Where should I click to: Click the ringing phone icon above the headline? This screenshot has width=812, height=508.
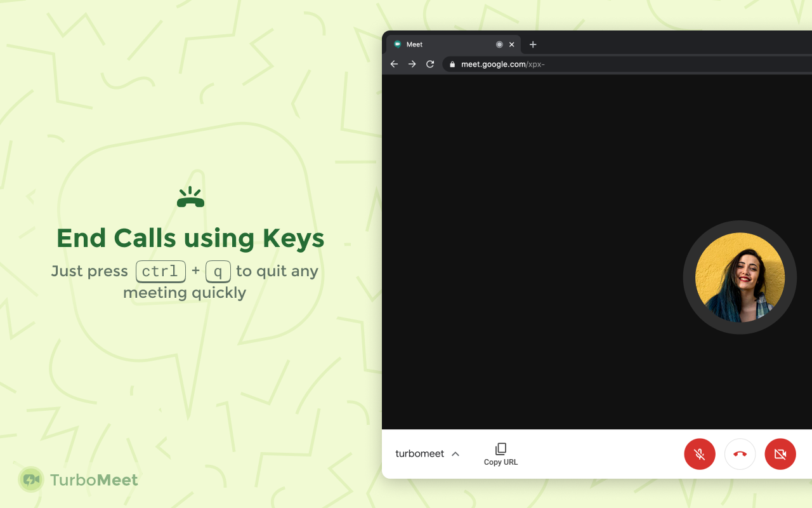[x=190, y=197]
